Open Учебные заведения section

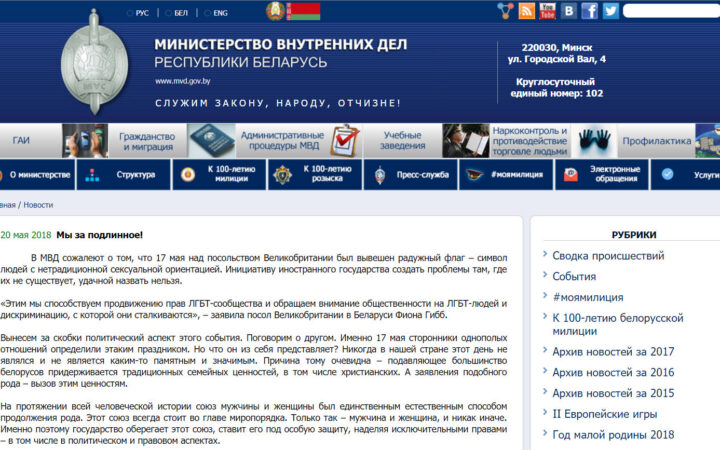403,141
